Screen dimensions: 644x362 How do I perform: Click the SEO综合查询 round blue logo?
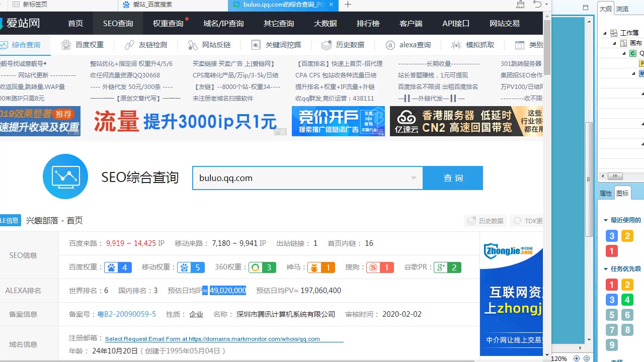[65, 176]
